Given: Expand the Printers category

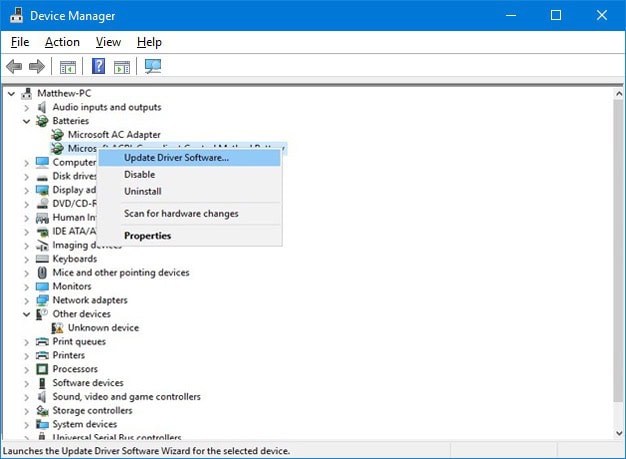Looking at the screenshot, I should pyautogui.click(x=26, y=356).
